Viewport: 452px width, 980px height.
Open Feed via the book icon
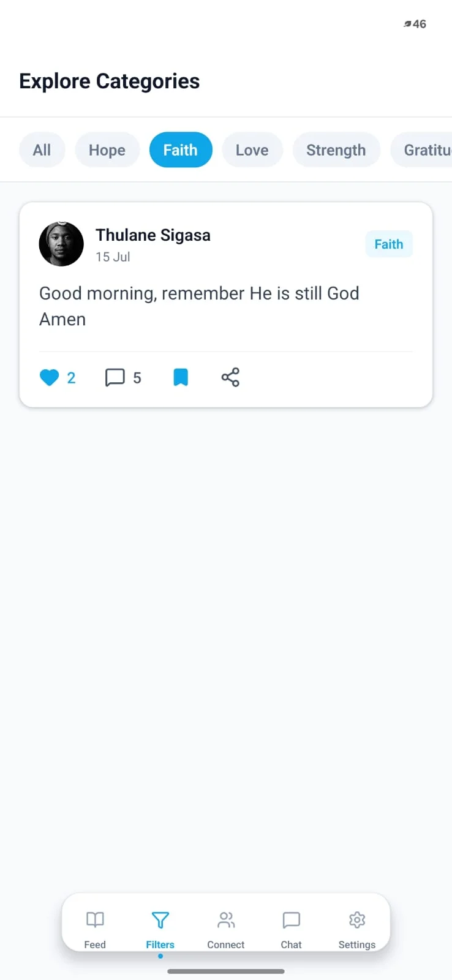[x=95, y=919]
